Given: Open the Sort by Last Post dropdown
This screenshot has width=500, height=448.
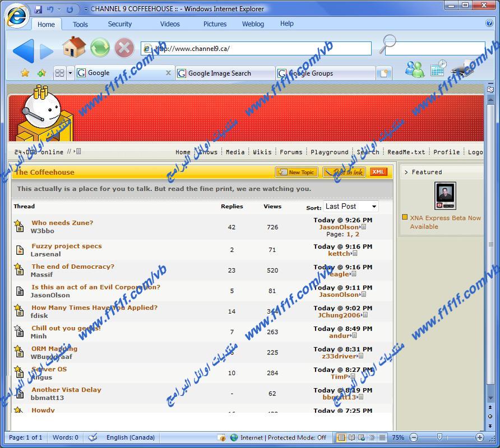Looking at the screenshot, I should point(350,207).
